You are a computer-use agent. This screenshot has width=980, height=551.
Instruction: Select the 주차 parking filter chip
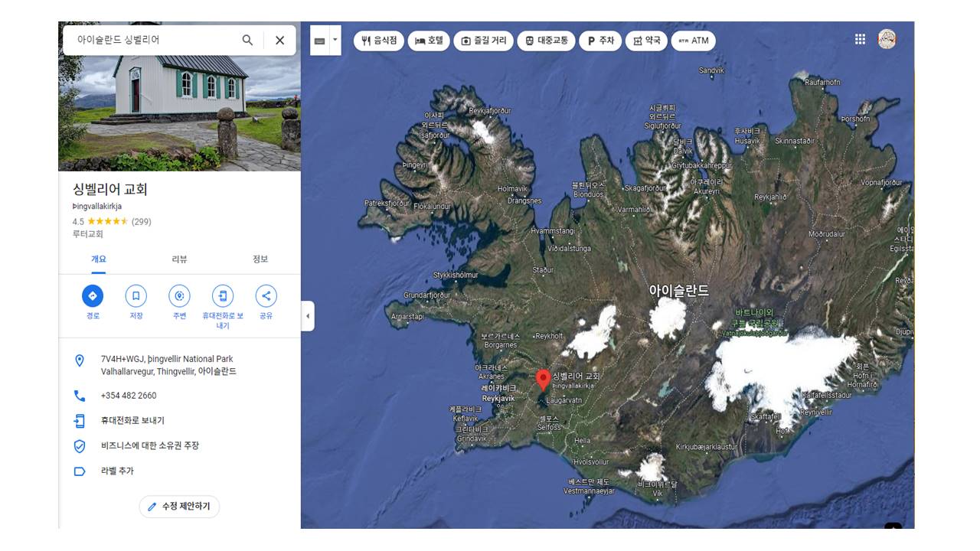click(x=600, y=41)
